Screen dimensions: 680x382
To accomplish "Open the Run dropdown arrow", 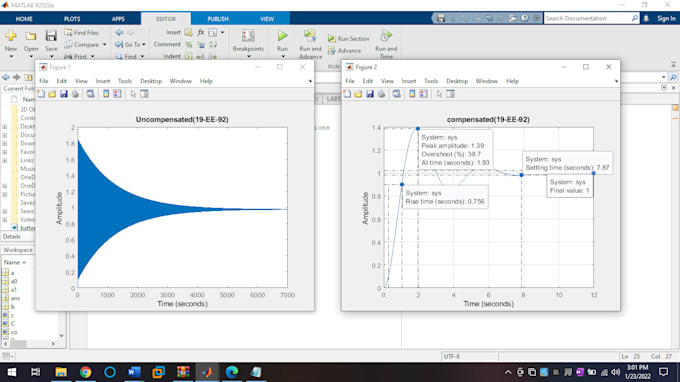I will point(282,56).
